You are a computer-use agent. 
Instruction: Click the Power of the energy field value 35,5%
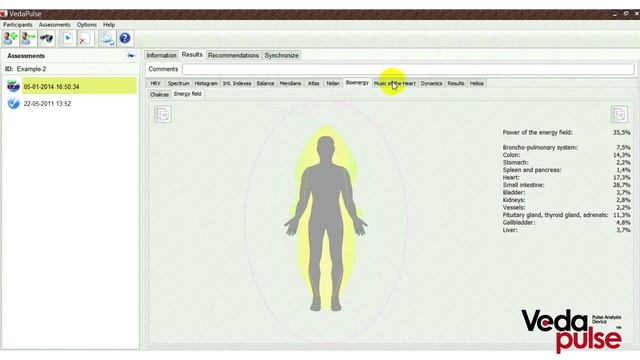pyautogui.click(x=621, y=132)
